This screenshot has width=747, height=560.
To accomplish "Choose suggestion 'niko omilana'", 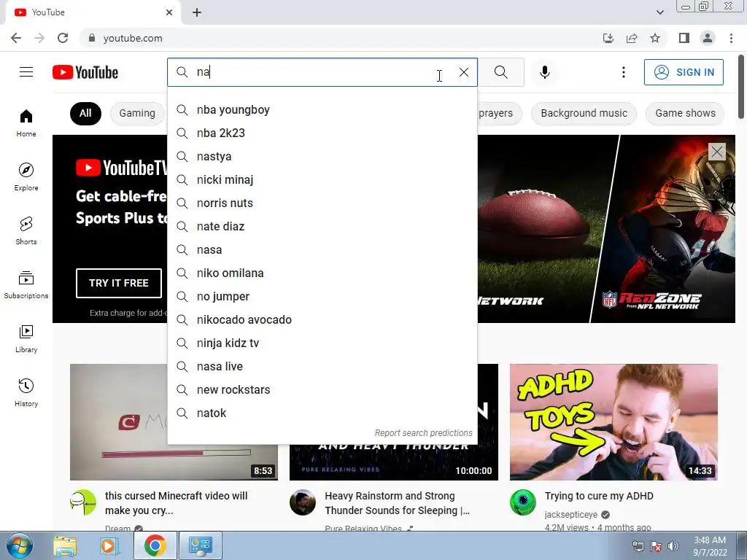I will 322,273.
